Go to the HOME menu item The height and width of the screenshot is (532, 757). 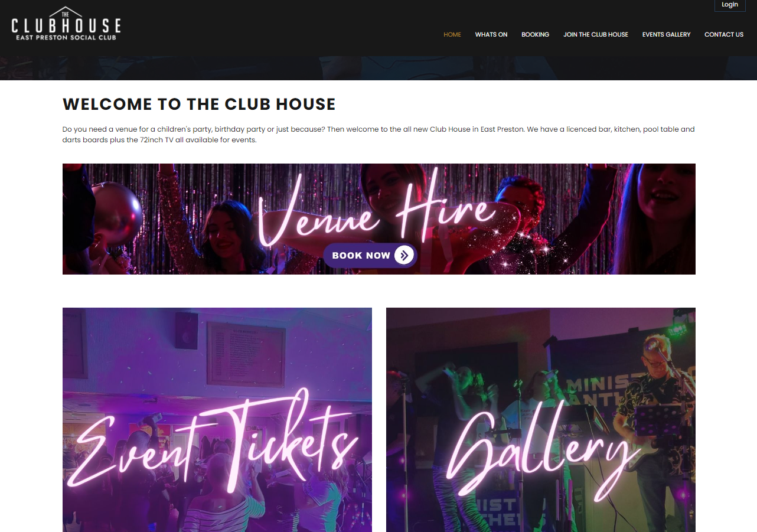tap(452, 34)
